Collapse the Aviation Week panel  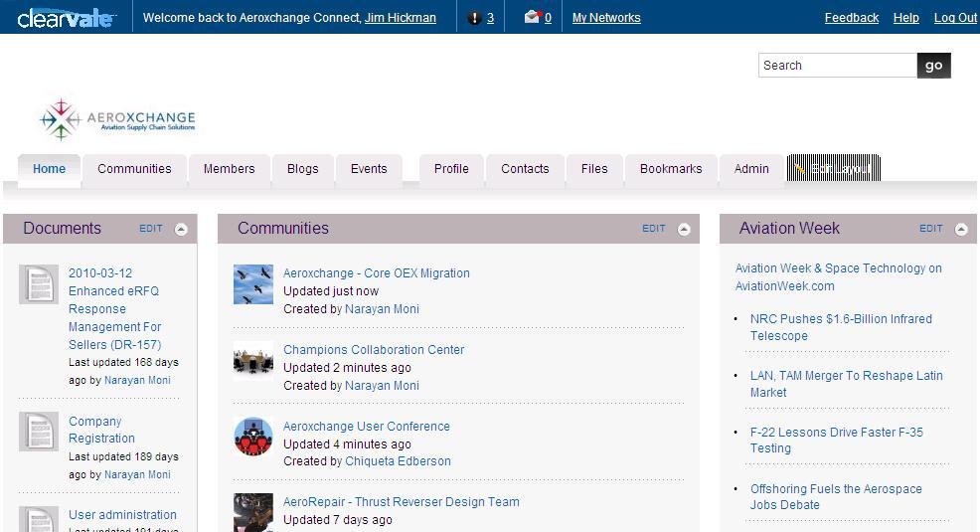tap(961, 229)
